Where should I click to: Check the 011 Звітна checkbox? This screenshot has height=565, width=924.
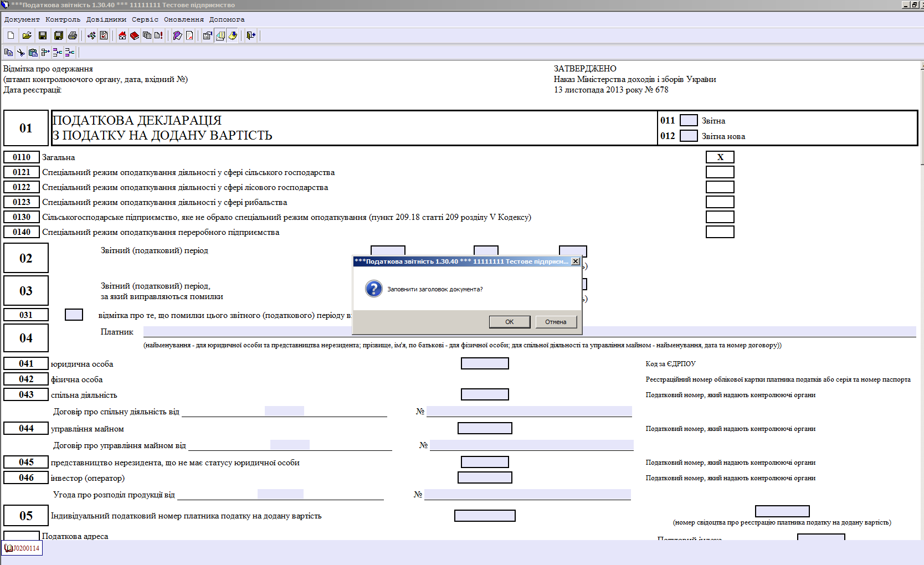tap(688, 120)
